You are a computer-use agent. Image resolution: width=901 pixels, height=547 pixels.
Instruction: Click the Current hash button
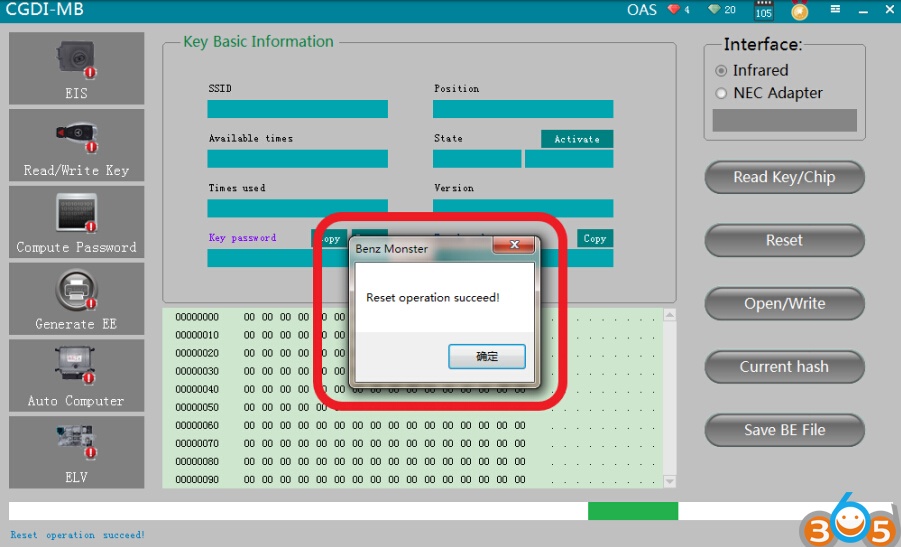[784, 367]
